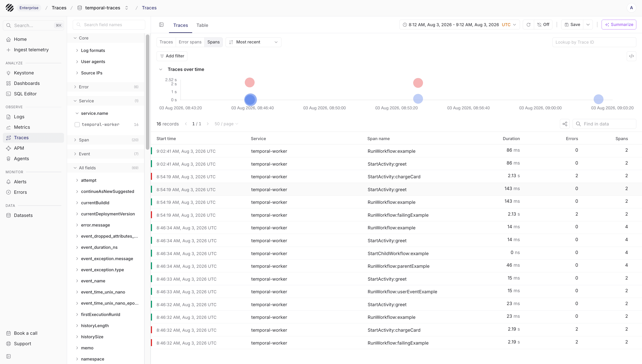Click the Add filter button
This screenshot has height=364, width=642.
click(x=172, y=56)
